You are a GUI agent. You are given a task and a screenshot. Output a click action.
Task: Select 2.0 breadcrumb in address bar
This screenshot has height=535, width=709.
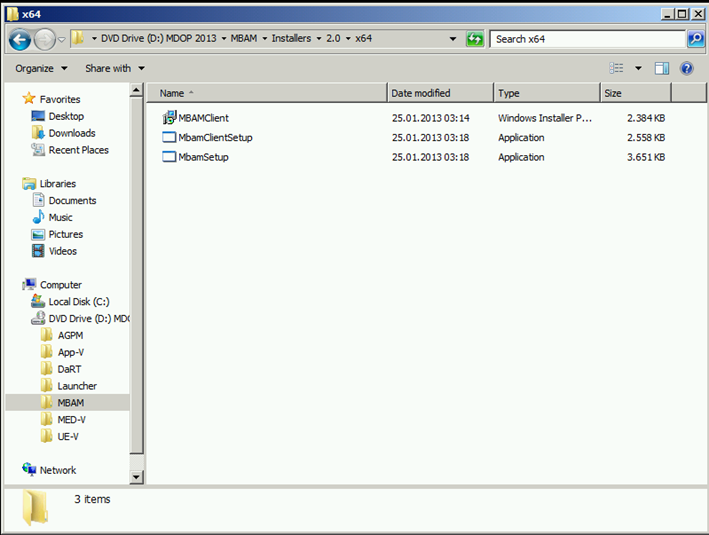click(x=333, y=38)
